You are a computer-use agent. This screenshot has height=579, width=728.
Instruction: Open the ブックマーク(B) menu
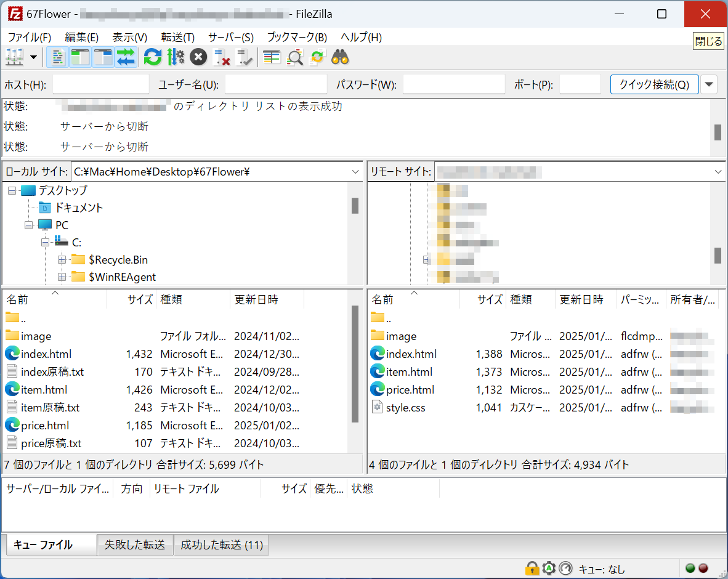pyautogui.click(x=297, y=37)
